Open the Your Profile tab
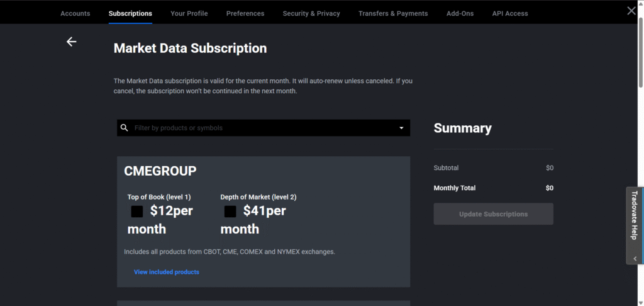Screen dimensions: 644x306 pos(189,13)
